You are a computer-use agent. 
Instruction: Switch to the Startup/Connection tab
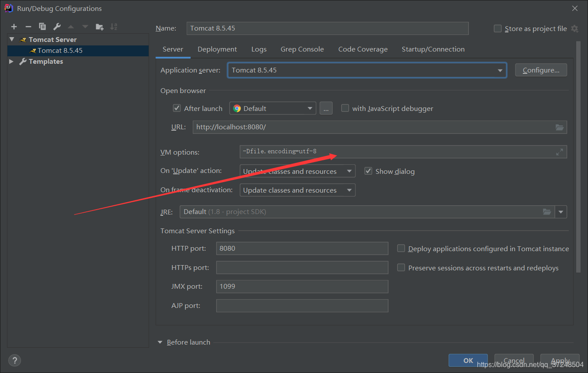[433, 49]
